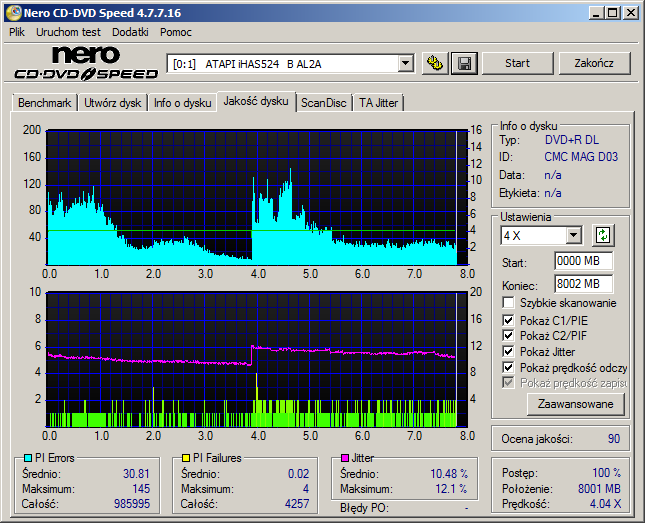Click PI Failures Całość value 4257
This screenshot has height=523, width=645.
(297, 504)
